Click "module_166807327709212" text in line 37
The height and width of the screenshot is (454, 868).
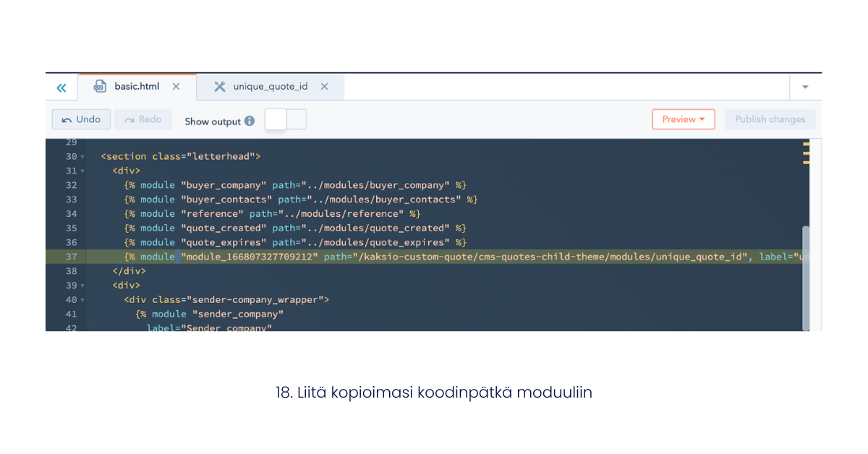coord(250,257)
